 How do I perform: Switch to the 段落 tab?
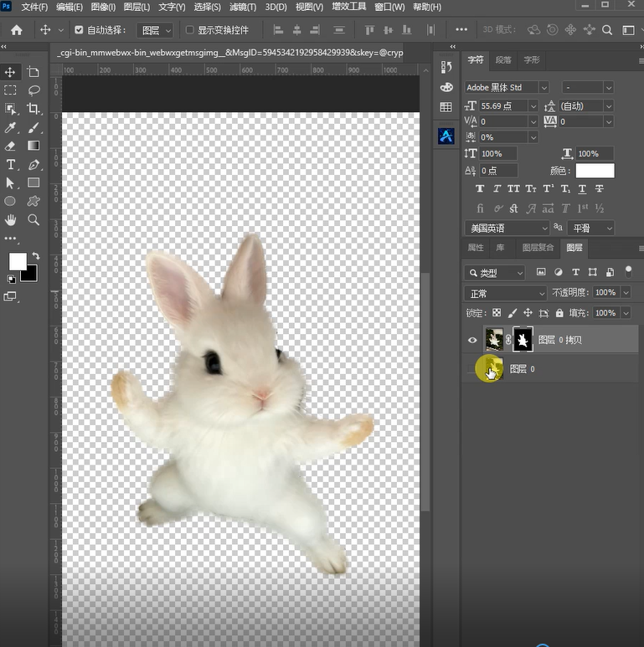tap(503, 60)
